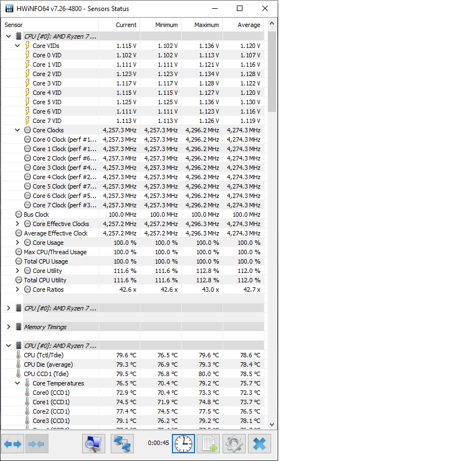476x461 pixels.
Task: Click the scrollbar up arrow
Action: (x=272, y=23)
